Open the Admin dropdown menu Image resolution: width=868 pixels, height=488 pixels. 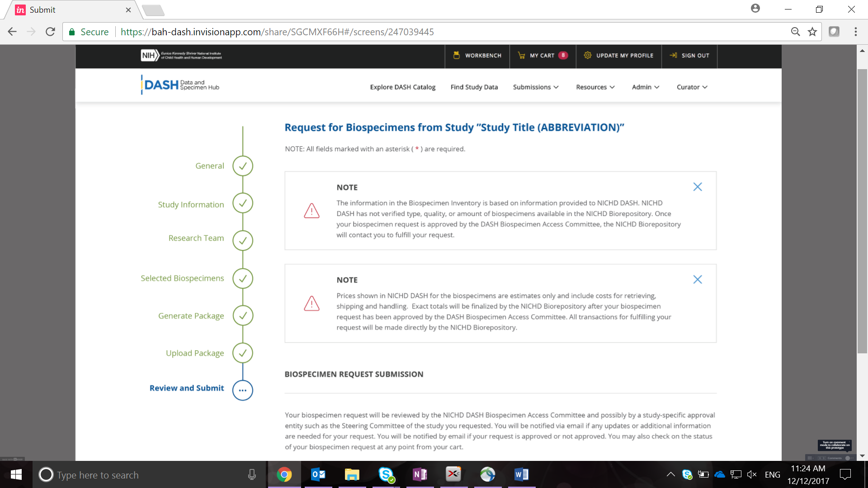click(x=645, y=87)
